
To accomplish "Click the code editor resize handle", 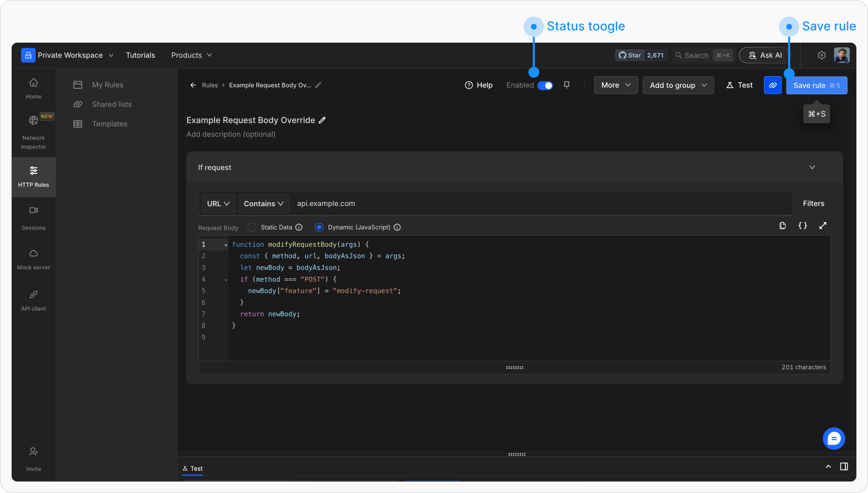I will 514,368.
